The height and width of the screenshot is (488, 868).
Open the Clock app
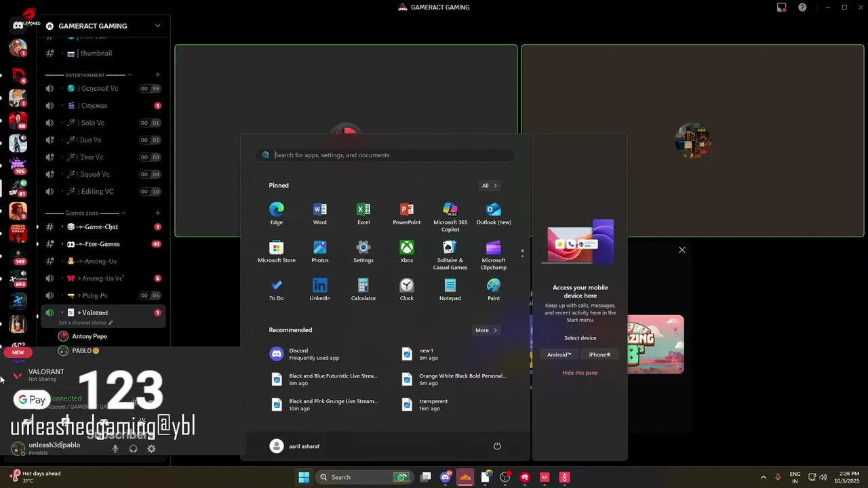pos(406,289)
